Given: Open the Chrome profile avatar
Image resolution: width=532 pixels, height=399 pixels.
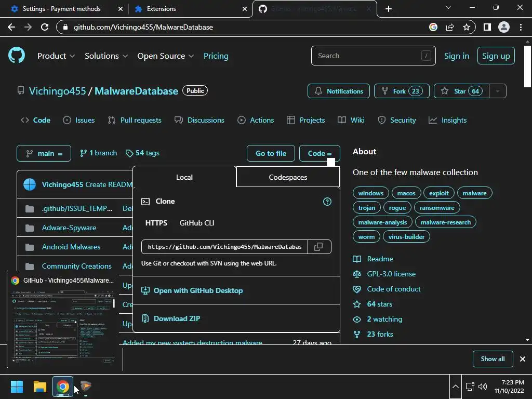Looking at the screenshot, I should [x=504, y=27].
